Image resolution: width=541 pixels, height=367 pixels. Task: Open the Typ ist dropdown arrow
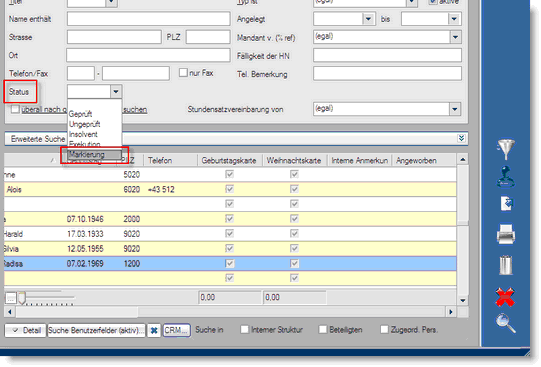coord(411,3)
